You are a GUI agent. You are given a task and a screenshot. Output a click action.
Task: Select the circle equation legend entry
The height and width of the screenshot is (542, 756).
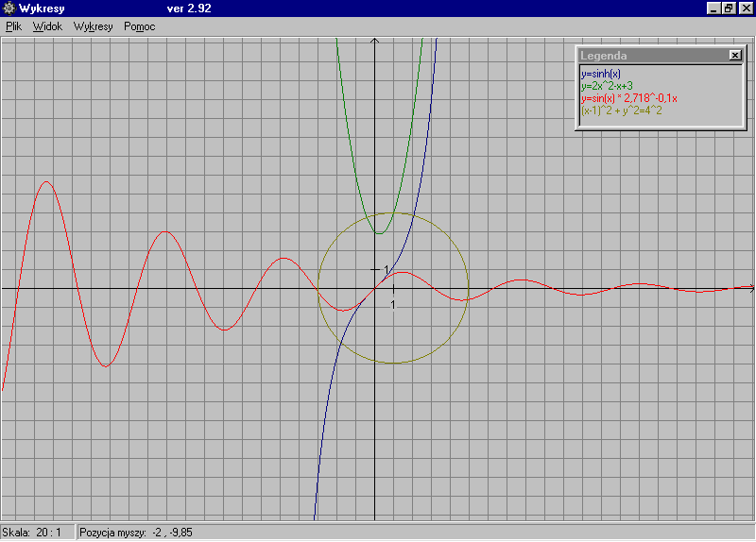click(x=621, y=110)
